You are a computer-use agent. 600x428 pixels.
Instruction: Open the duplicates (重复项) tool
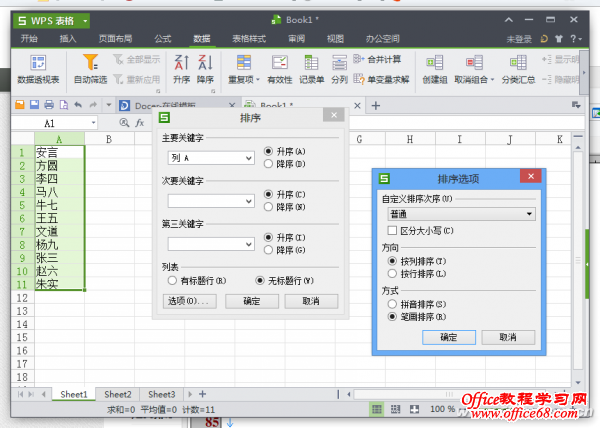click(x=244, y=69)
